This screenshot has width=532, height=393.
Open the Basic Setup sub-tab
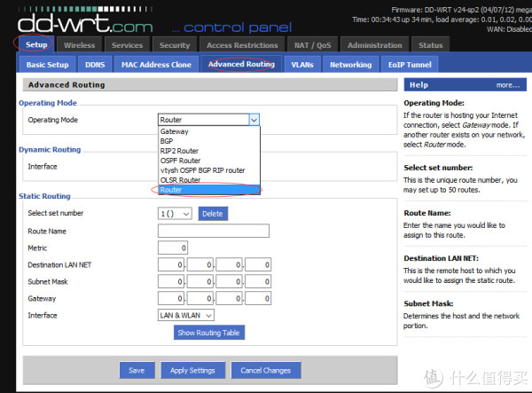[48, 65]
